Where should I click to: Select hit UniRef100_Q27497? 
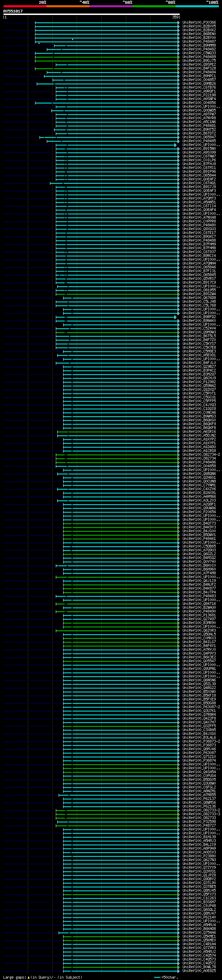(x=199, y=619)
